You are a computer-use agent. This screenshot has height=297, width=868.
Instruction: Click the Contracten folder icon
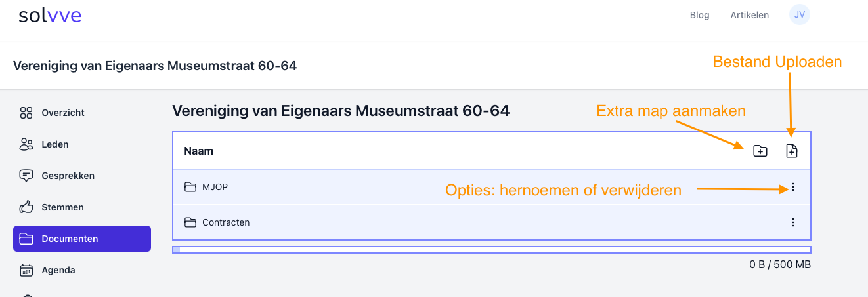pos(190,222)
